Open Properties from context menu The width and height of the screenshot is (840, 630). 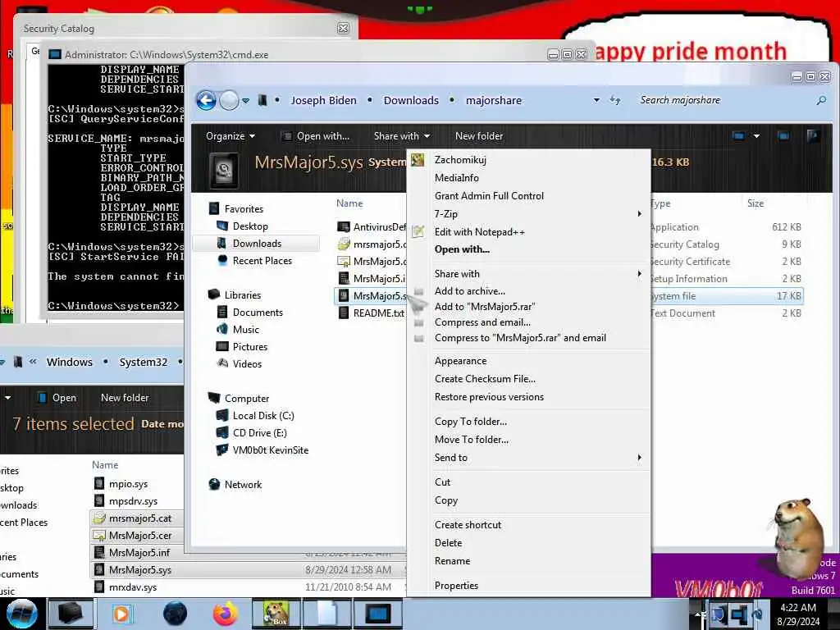tap(529, 586)
